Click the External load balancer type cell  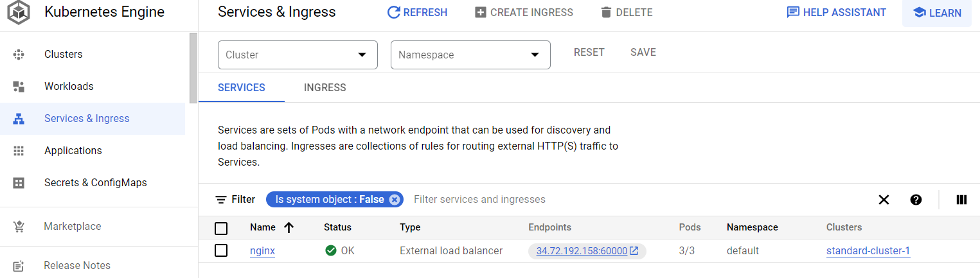pos(451,251)
